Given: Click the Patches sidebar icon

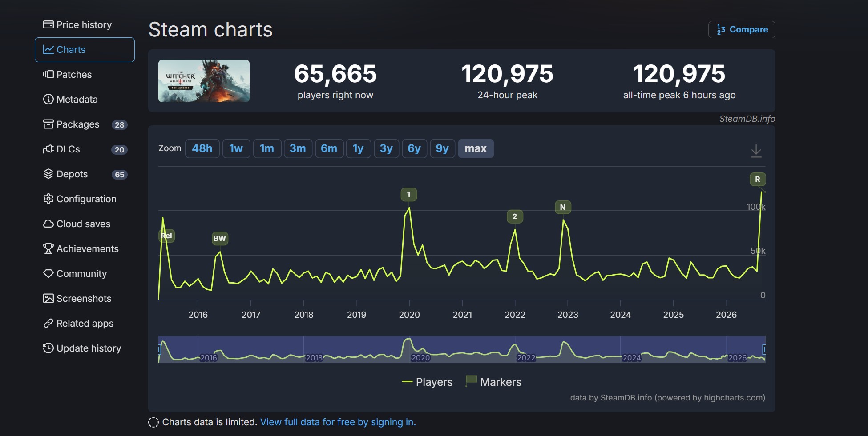Looking at the screenshot, I should tap(48, 74).
